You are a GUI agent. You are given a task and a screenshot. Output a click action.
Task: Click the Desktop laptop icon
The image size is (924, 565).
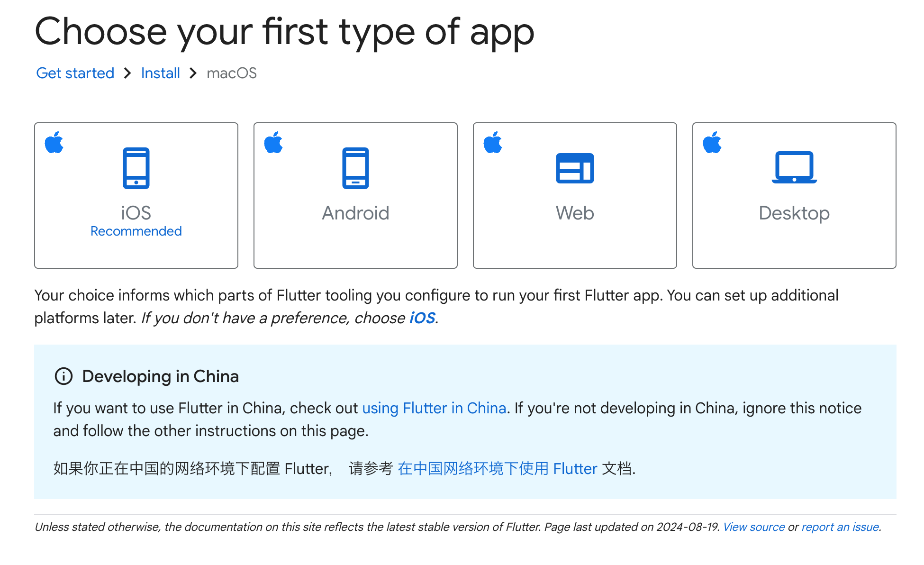(x=794, y=167)
